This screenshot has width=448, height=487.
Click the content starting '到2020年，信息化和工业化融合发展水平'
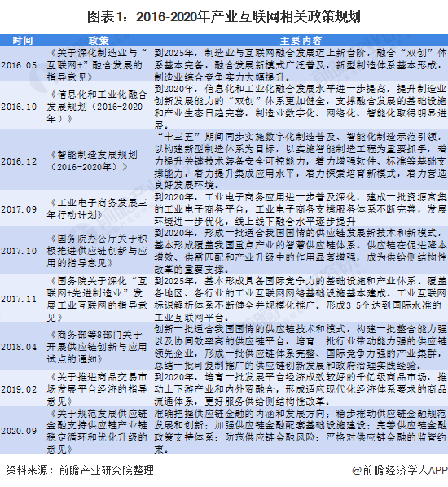pos(301,107)
